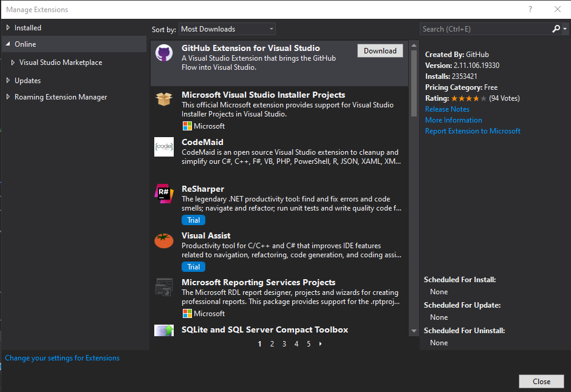Image resolution: width=571 pixels, height=392 pixels.
Task: Select current page 1 in pager
Action: pyautogui.click(x=259, y=343)
